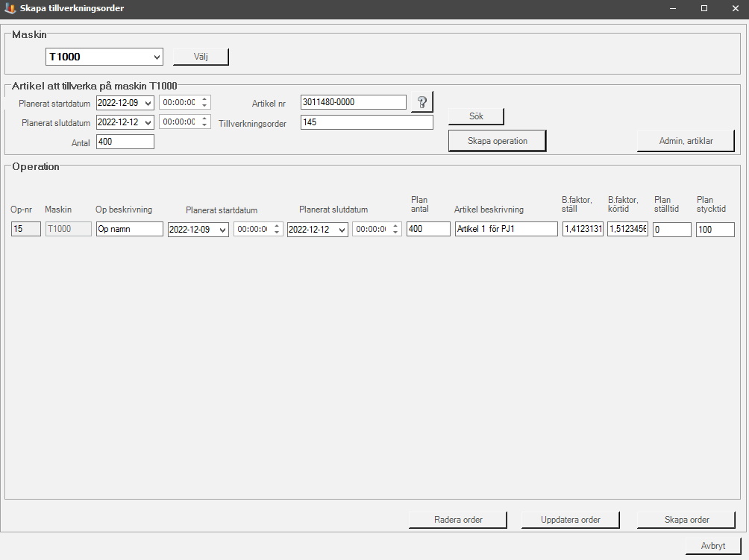Image resolution: width=749 pixels, height=560 pixels.
Task: Click the "Plan antal" column header
Action: pyautogui.click(x=420, y=204)
